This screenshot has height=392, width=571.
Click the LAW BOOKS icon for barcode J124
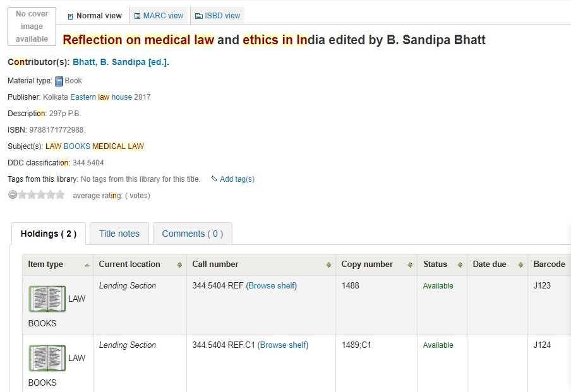47,358
